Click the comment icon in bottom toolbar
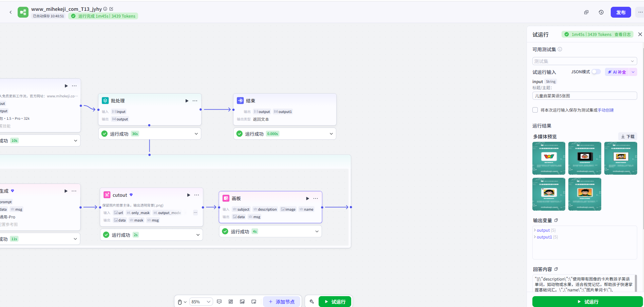 [x=219, y=302]
